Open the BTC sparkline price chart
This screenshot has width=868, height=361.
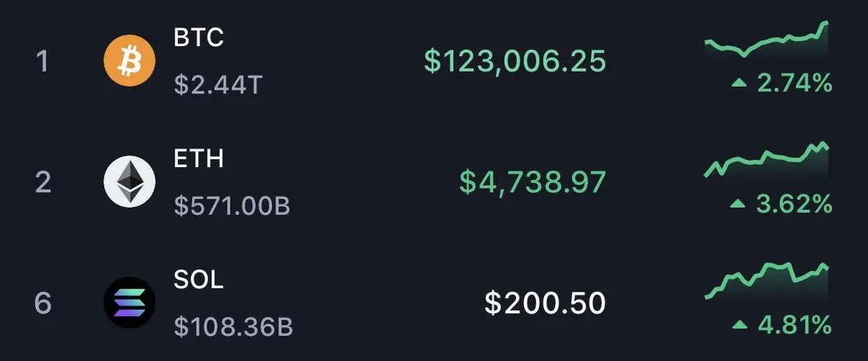tap(767, 39)
